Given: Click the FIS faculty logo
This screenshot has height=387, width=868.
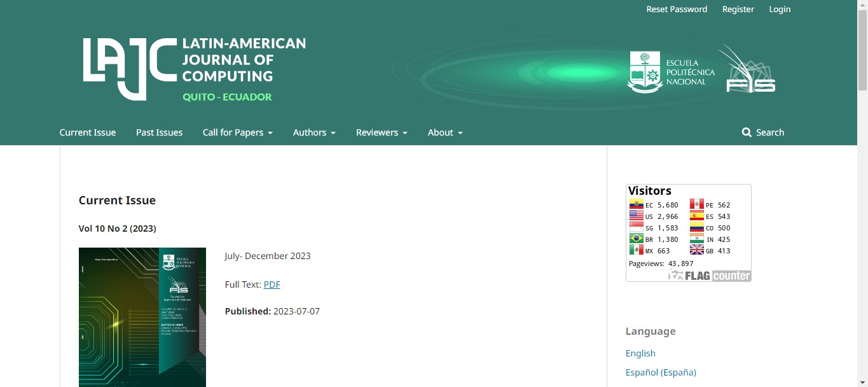Looking at the screenshot, I should [x=749, y=70].
